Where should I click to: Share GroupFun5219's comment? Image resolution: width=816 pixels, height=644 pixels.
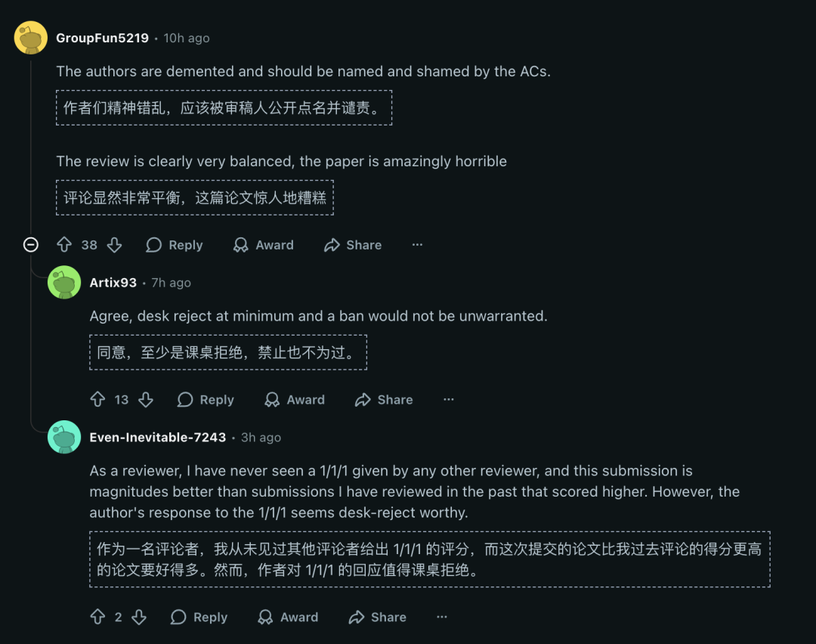coord(353,245)
